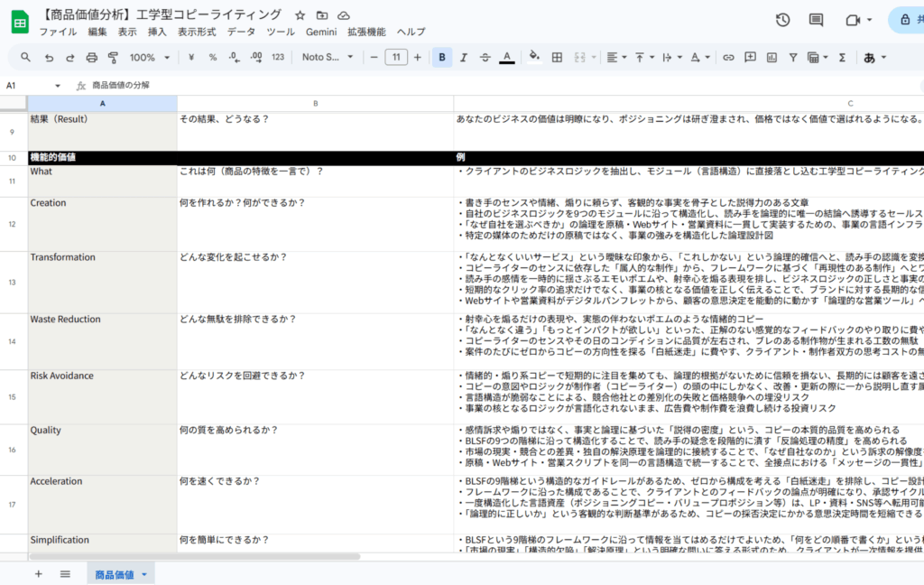Viewport: 924px width, 585px height.
Task: Add a new sheet with the plus button
Action: pyautogui.click(x=38, y=572)
